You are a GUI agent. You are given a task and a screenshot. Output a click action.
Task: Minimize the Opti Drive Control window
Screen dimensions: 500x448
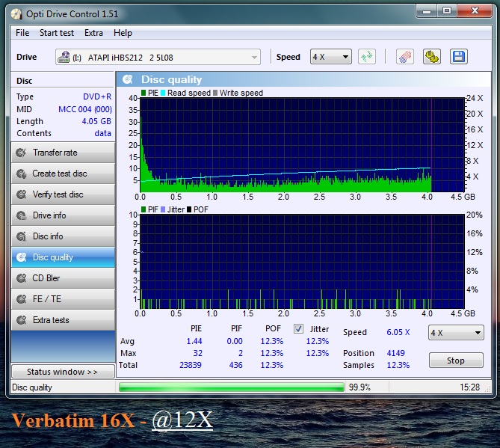pos(427,11)
